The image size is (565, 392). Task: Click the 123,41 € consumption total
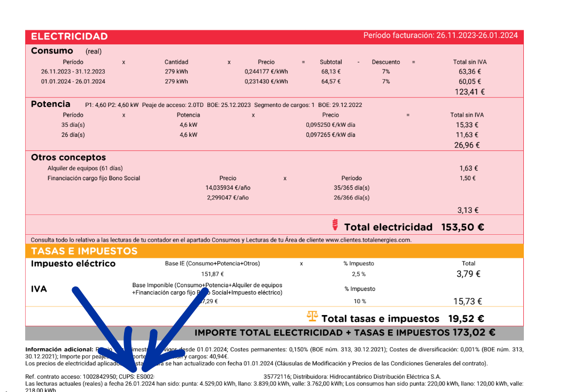pos(469,92)
